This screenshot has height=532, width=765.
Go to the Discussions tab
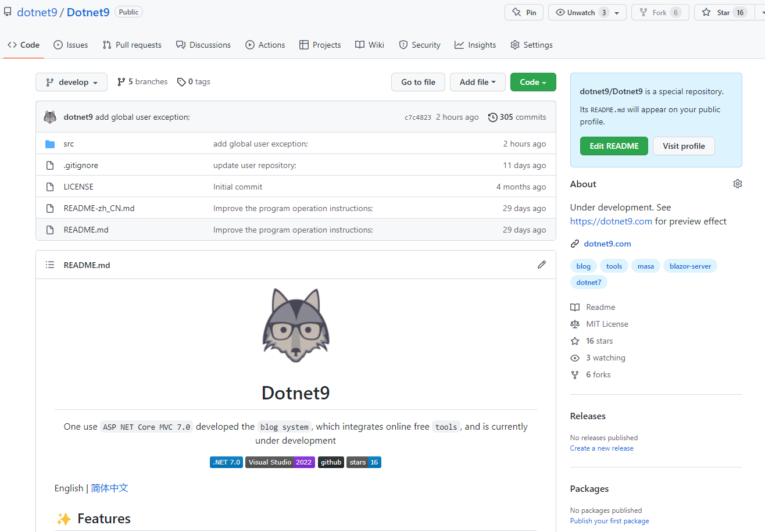point(203,45)
